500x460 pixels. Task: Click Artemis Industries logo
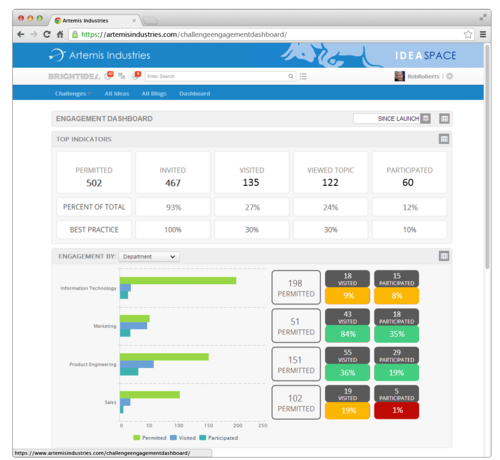[x=100, y=55]
